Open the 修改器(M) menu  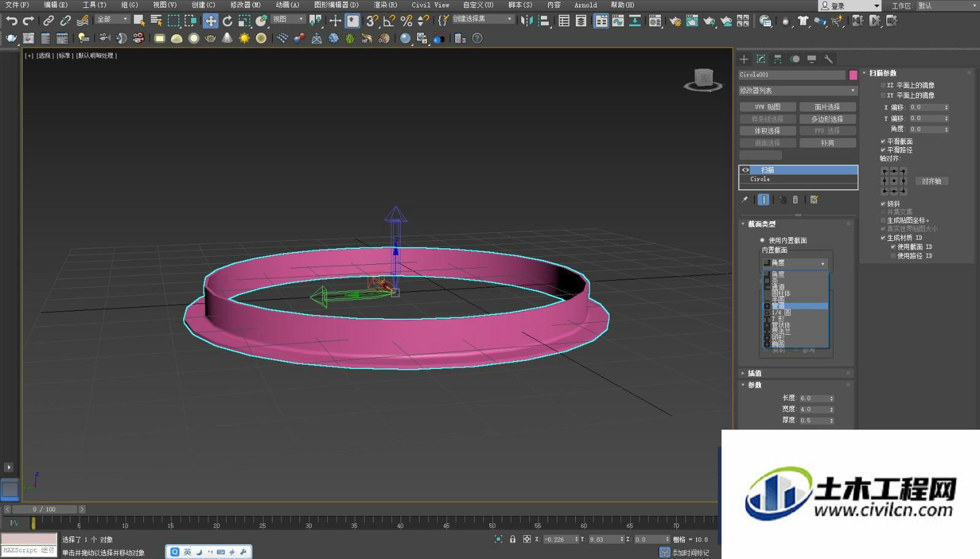[x=246, y=5]
